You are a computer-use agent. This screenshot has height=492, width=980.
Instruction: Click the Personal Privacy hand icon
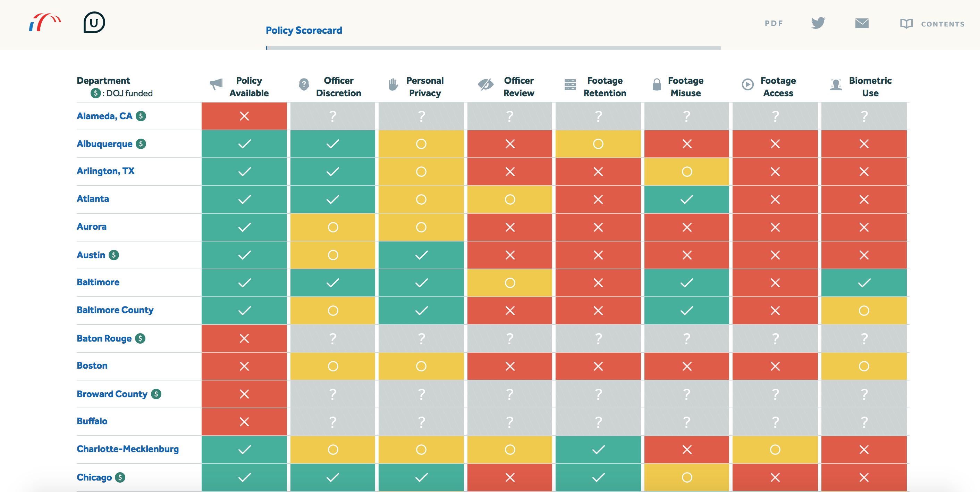pyautogui.click(x=394, y=84)
